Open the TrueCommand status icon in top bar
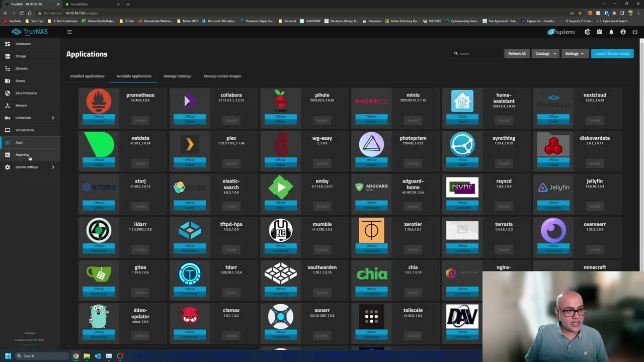Viewport: 644px width, 362px height. [587, 32]
